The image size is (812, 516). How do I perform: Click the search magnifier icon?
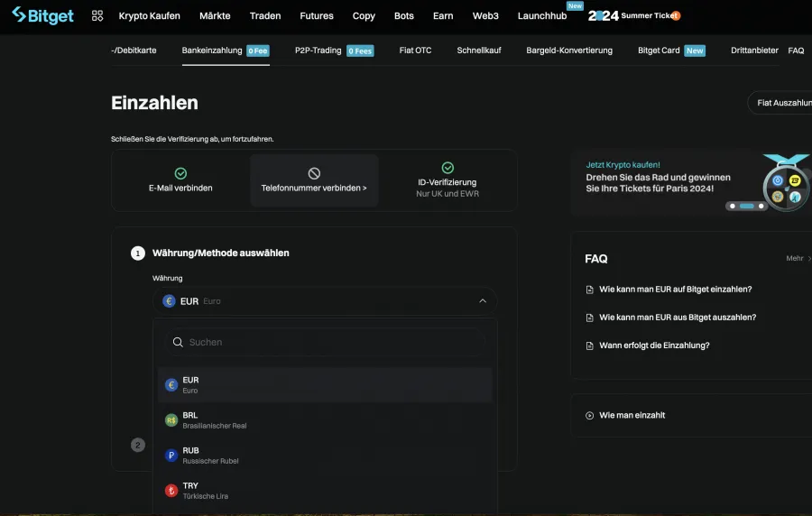point(178,342)
